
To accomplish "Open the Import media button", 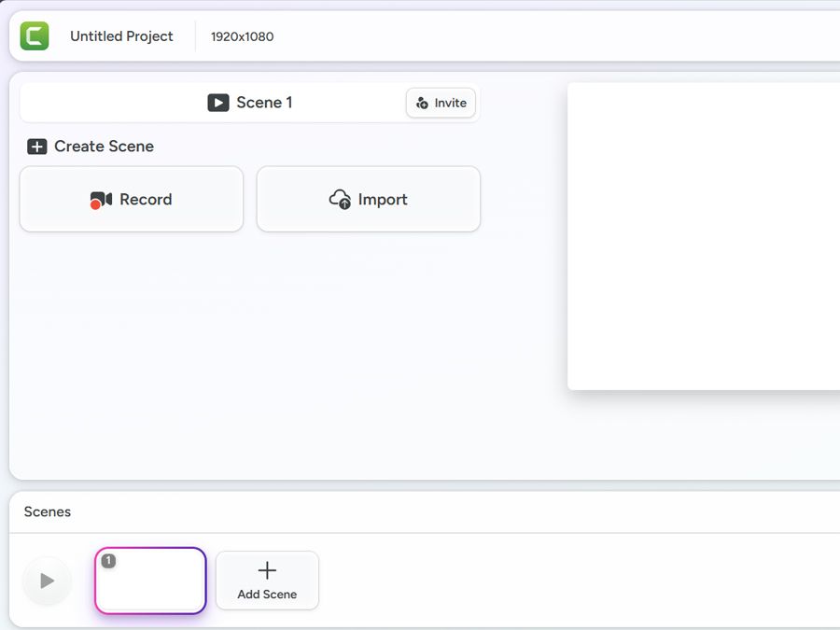I will pyautogui.click(x=369, y=199).
